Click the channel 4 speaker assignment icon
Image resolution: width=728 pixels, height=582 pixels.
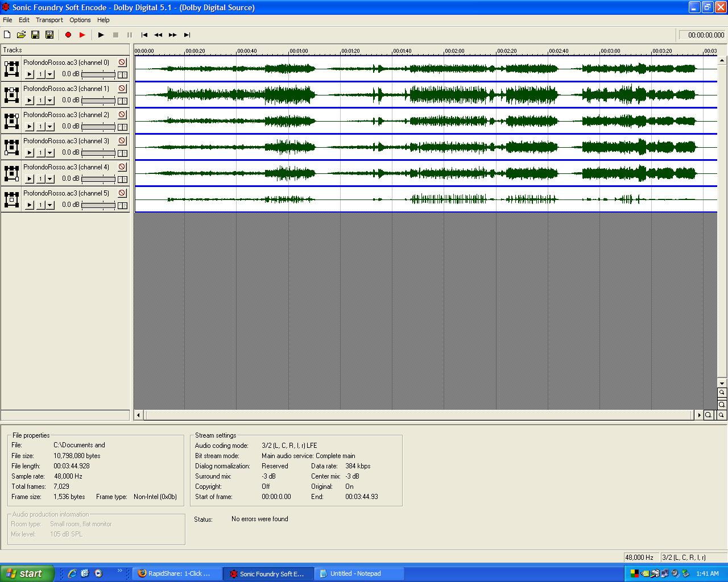coord(11,173)
